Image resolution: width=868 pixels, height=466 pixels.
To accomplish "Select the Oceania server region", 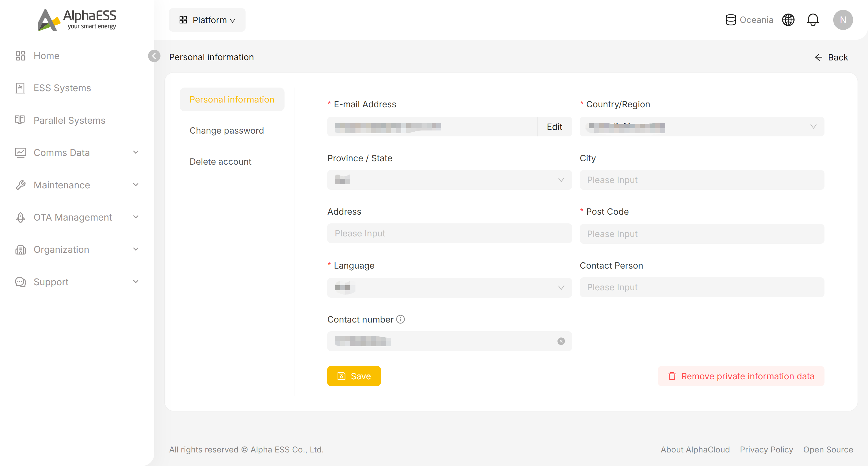I will click(x=749, y=20).
